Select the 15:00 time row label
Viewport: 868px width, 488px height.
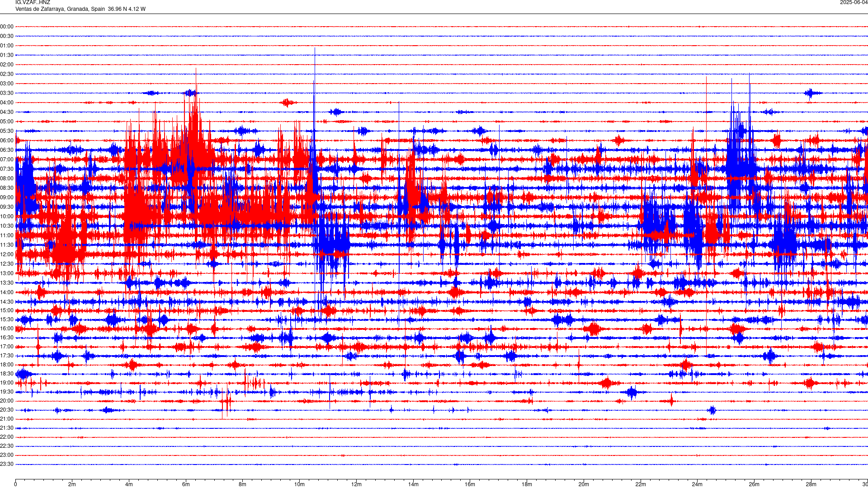(7, 310)
